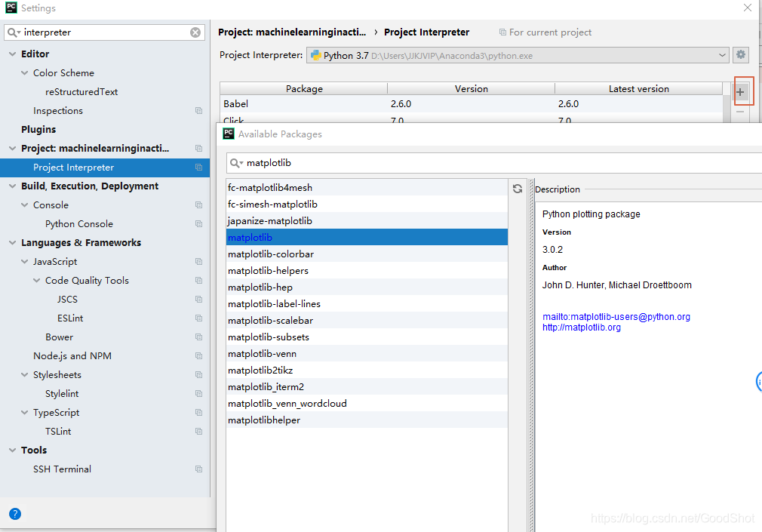Close the Settings window
The image size is (762, 532).
click(748, 8)
